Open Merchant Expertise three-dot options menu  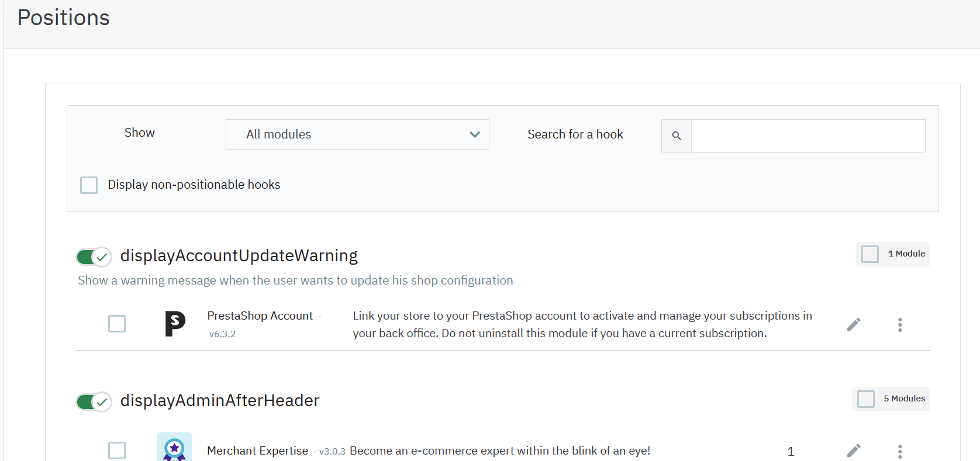point(900,451)
